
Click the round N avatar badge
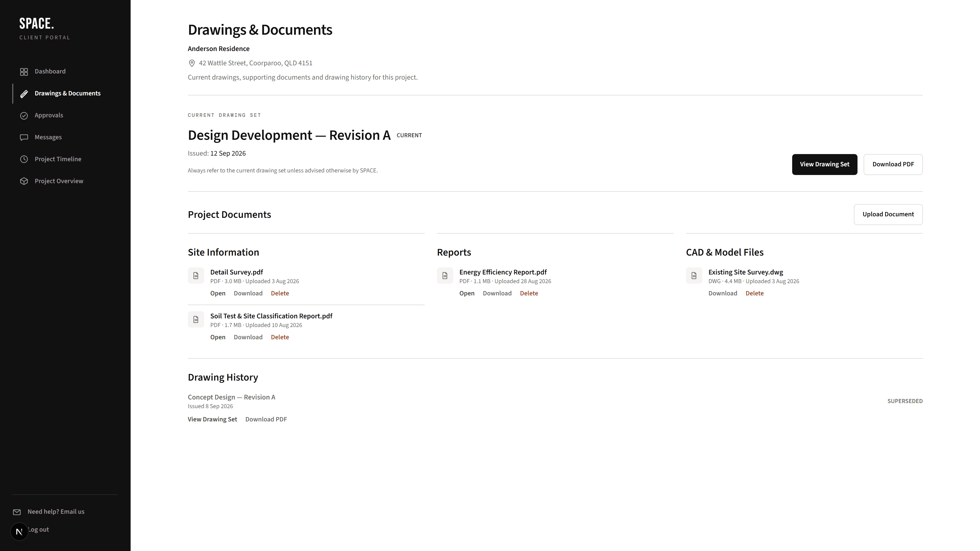(x=19, y=532)
